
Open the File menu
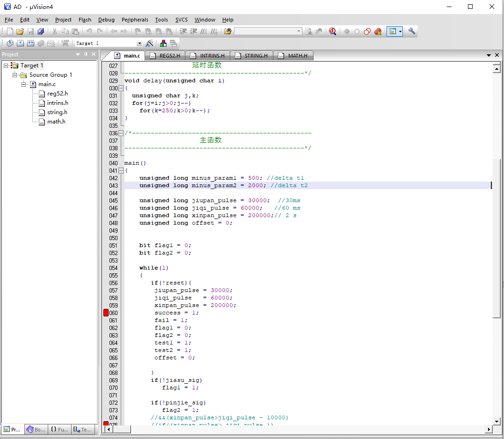coord(9,20)
